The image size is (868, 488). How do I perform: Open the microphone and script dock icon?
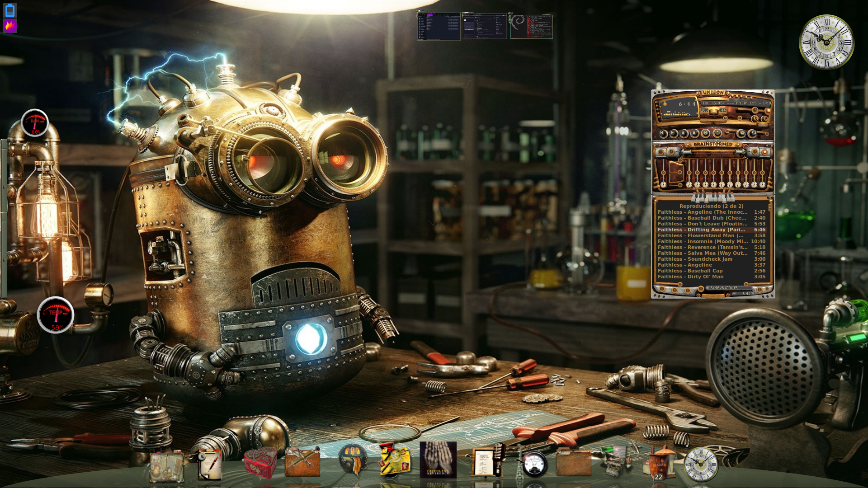coord(489,460)
